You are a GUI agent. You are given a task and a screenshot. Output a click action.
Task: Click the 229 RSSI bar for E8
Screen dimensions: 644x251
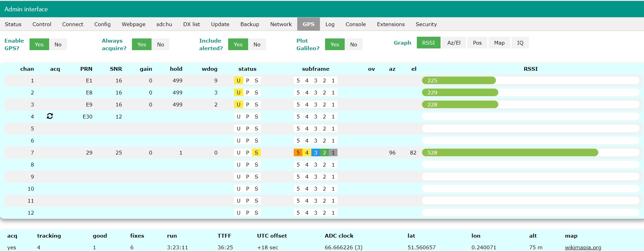click(x=460, y=93)
